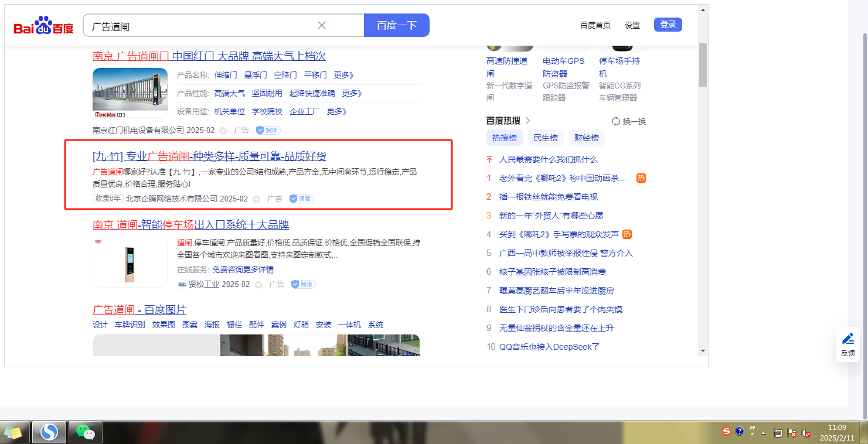Screen dimensions: 868x444
Task: Click the 热 badge beside 老外看完《哪吒2》
Action: 641,178
